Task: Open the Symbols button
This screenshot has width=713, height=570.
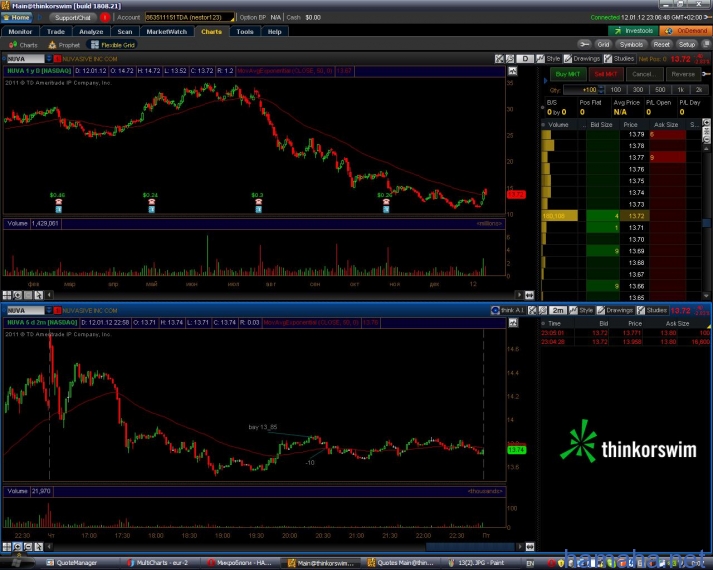Action: [631, 44]
